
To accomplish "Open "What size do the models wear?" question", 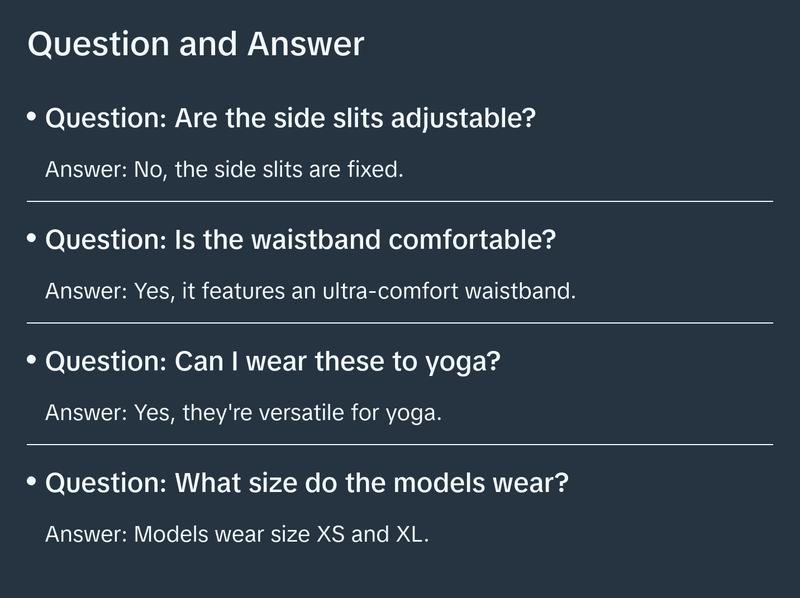I will click(x=307, y=483).
